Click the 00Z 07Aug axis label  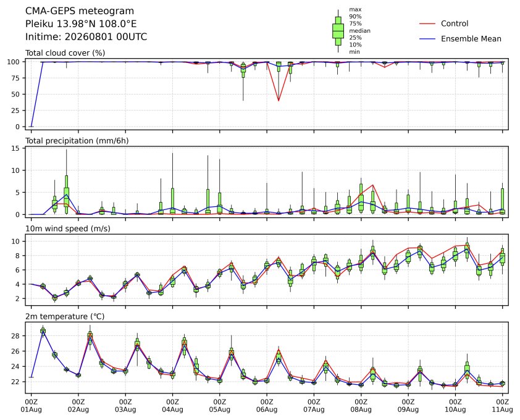tap(314, 405)
